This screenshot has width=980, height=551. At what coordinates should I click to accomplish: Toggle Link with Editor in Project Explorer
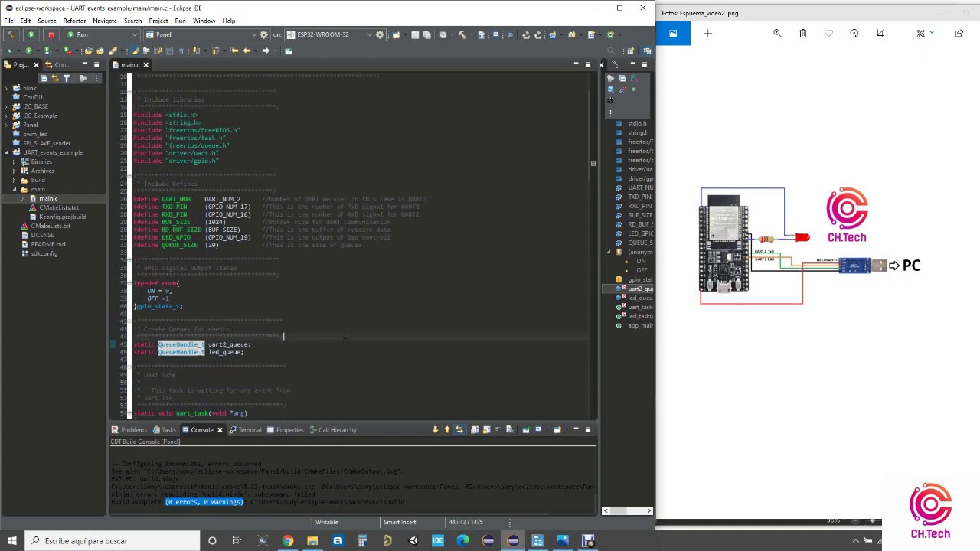[x=55, y=78]
